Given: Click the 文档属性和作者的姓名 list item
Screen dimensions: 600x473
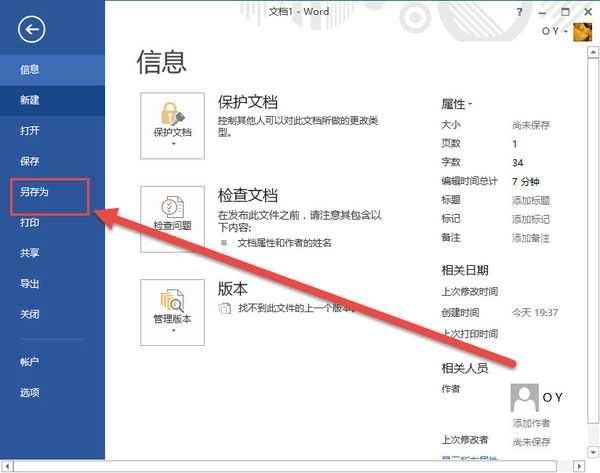Looking at the screenshot, I should 284,243.
